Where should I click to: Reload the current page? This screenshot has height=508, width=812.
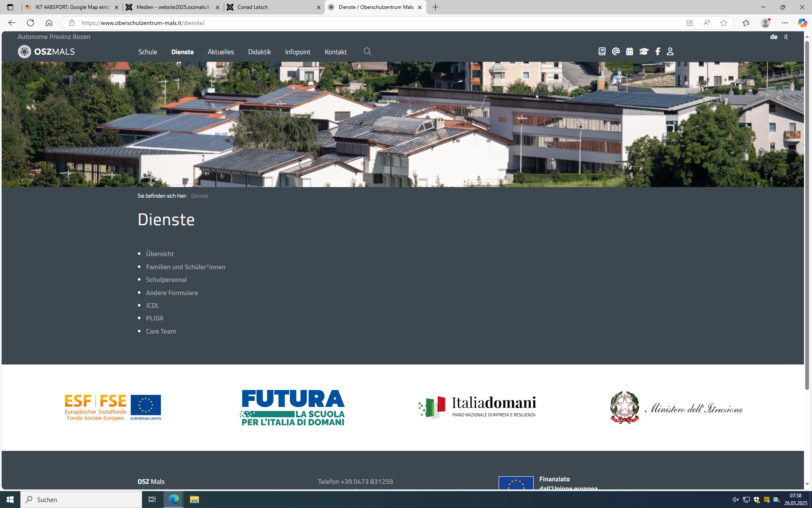click(x=30, y=23)
